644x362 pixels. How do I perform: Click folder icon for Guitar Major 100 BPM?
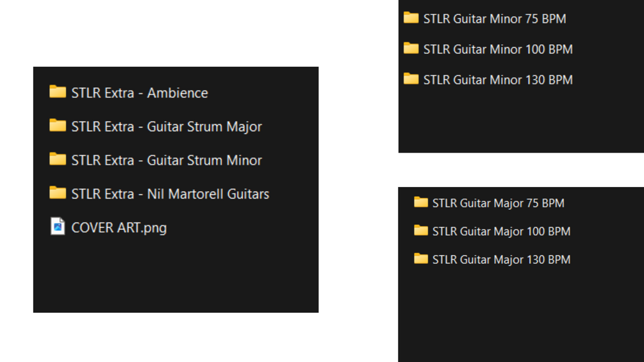tap(421, 231)
